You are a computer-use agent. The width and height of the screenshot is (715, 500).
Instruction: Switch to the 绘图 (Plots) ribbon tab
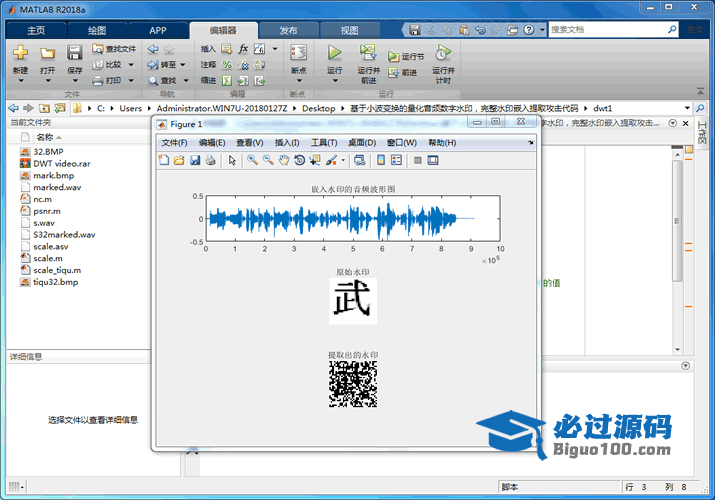tap(97, 31)
